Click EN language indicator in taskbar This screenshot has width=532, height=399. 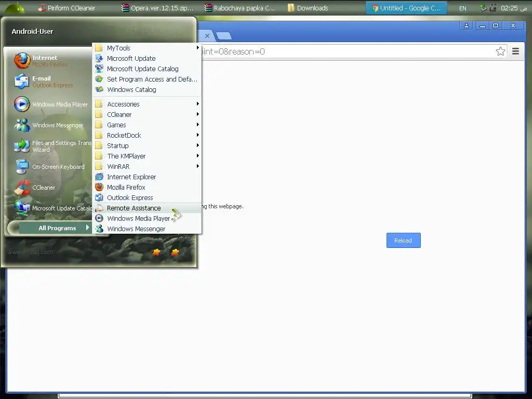point(462,8)
